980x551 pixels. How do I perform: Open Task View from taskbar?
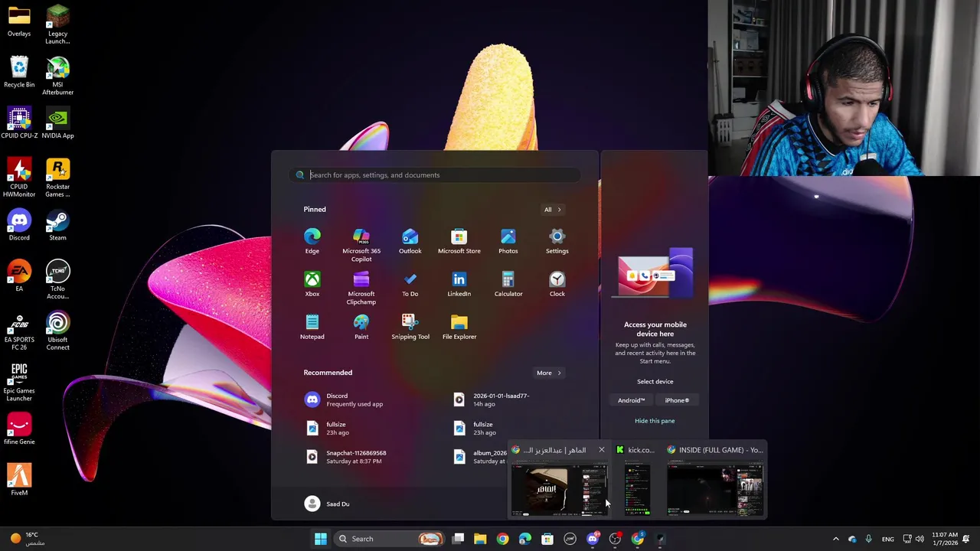[458, 539]
